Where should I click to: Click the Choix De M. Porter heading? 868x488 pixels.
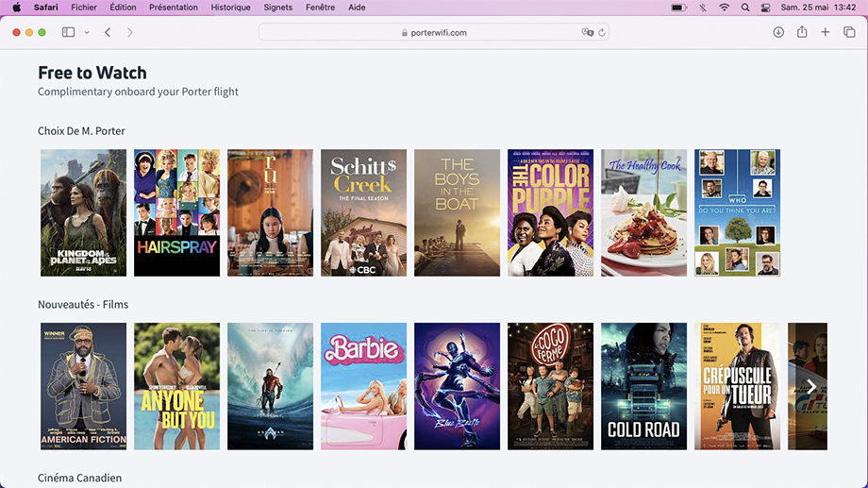point(81,130)
